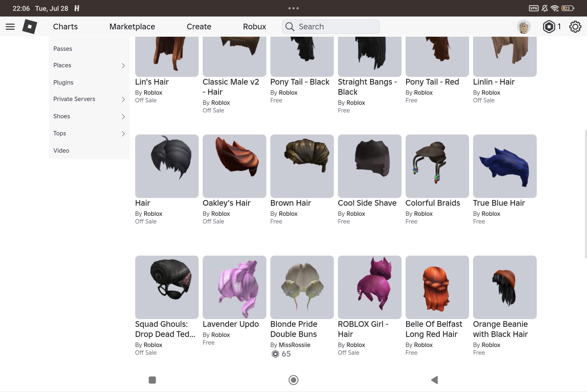This screenshot has width=587, height=392.
Task: Visit creator MissRossiie's profile link
Action: (x=295, y=345)
